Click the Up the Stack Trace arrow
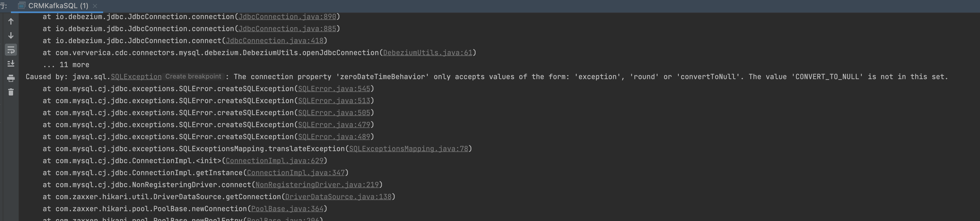This screenshot has height=221, width=980. coord(11,22)
